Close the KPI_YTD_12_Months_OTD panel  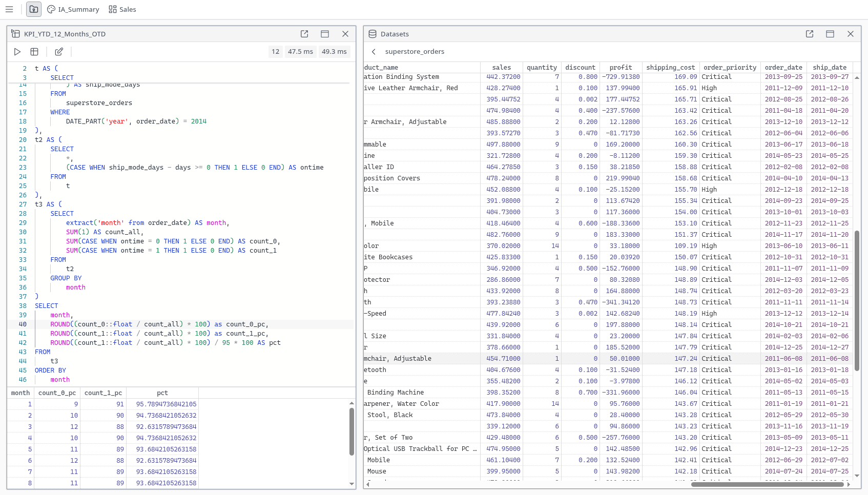pyautogui.click(x=345, y=34)
